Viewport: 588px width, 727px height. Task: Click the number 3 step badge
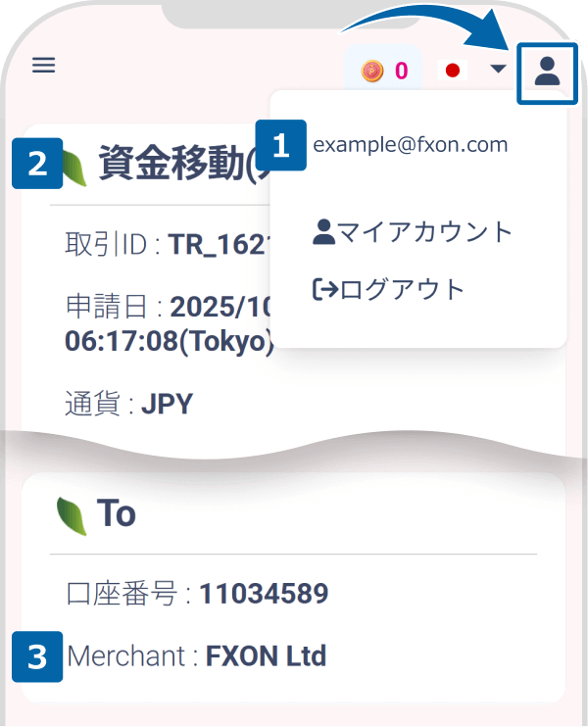38,655
